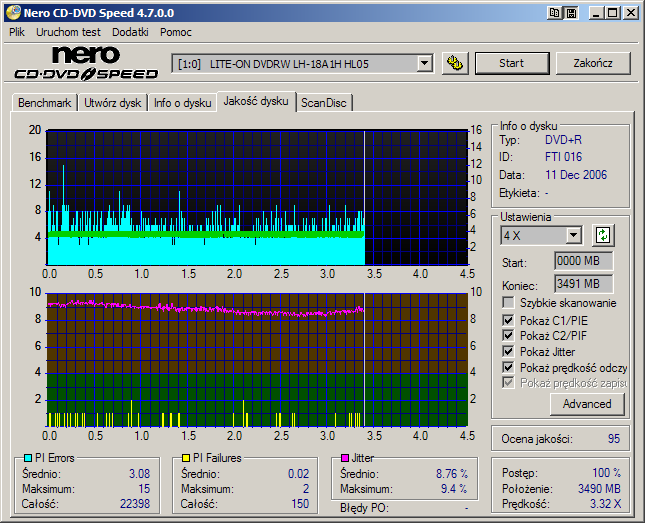Click the PI Errors Maksimum value 15
Screen dimensions: 645x523
(144, 489)
